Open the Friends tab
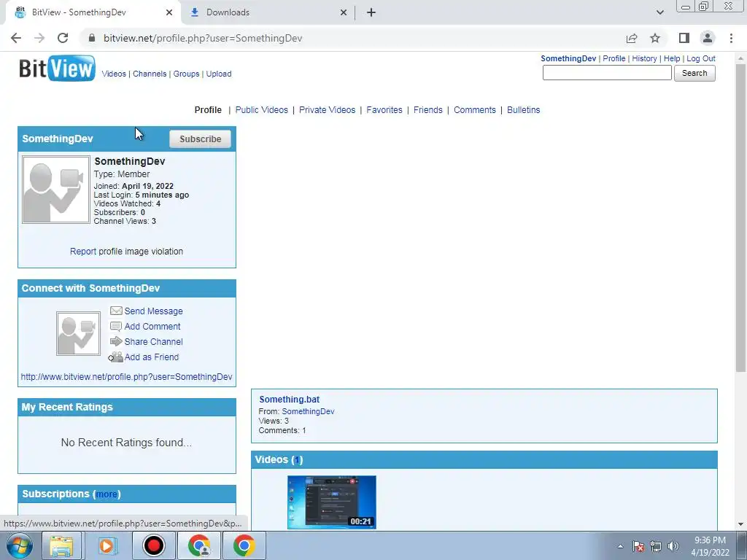Screen dimensions: 747x560 point(427,110)
